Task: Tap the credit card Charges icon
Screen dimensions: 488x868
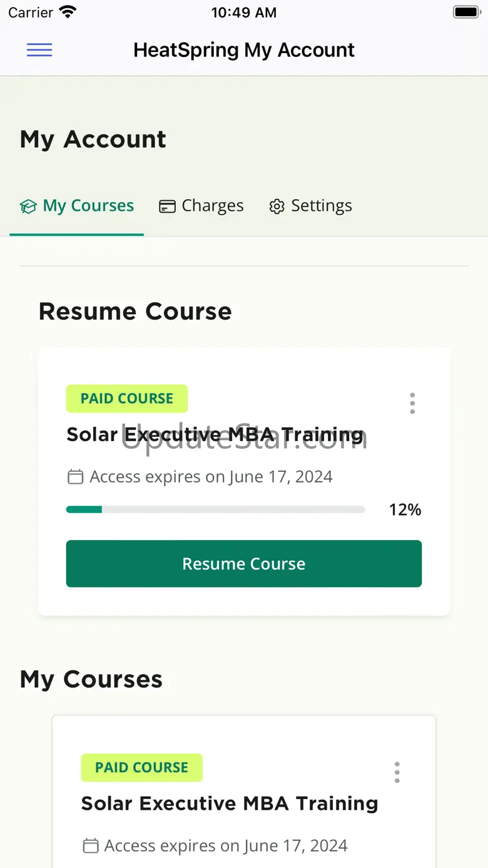Action: [167, 207]
